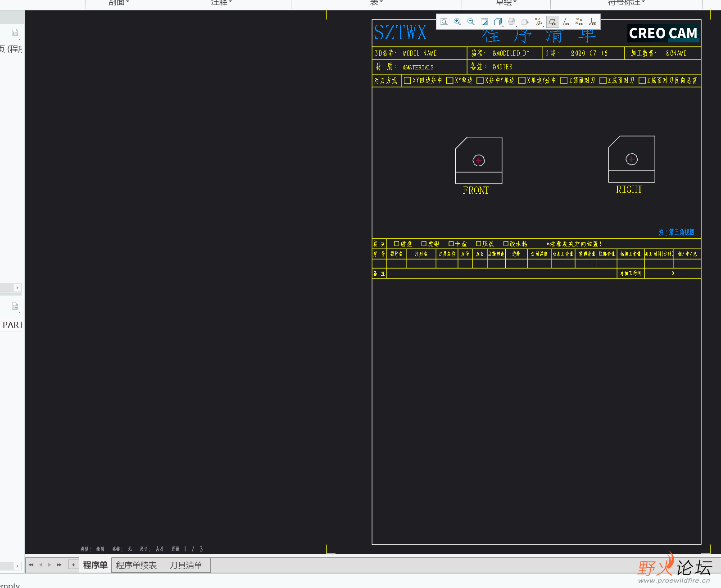This screenshot has height=588, width=721.
Task: Switch to the 刀具清单 sheet tab
Action: coord(186,565)
